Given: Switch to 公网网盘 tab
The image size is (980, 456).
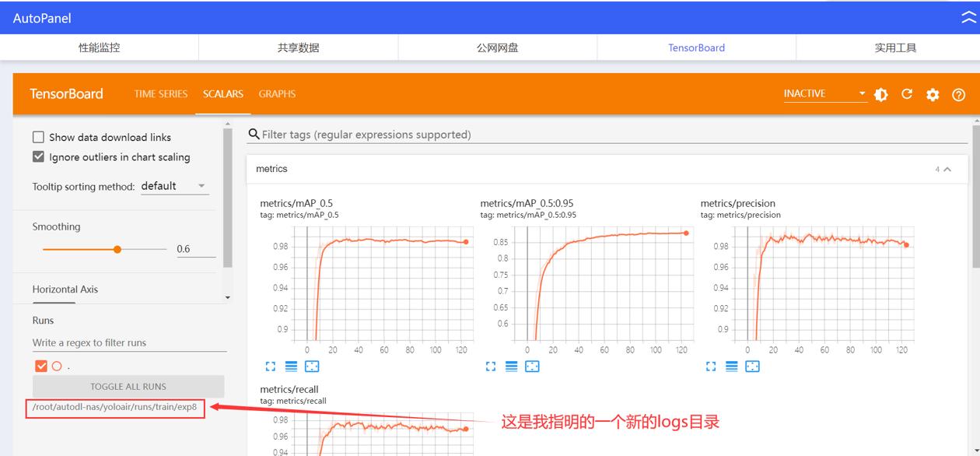Looking at the screenshot, I should pos(498,47).
